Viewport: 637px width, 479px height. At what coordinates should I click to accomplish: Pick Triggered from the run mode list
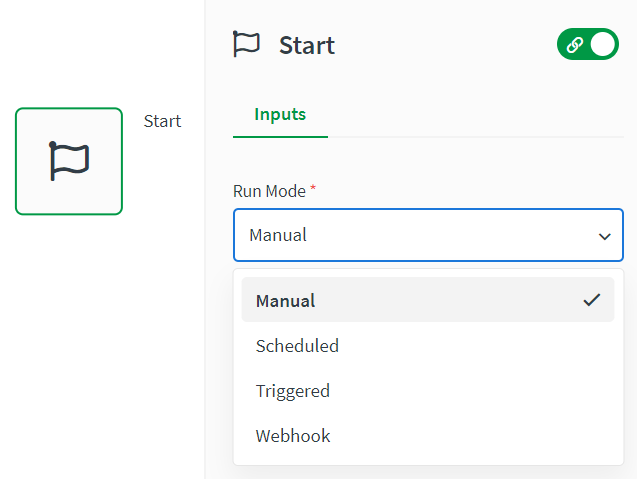(292, 391)
